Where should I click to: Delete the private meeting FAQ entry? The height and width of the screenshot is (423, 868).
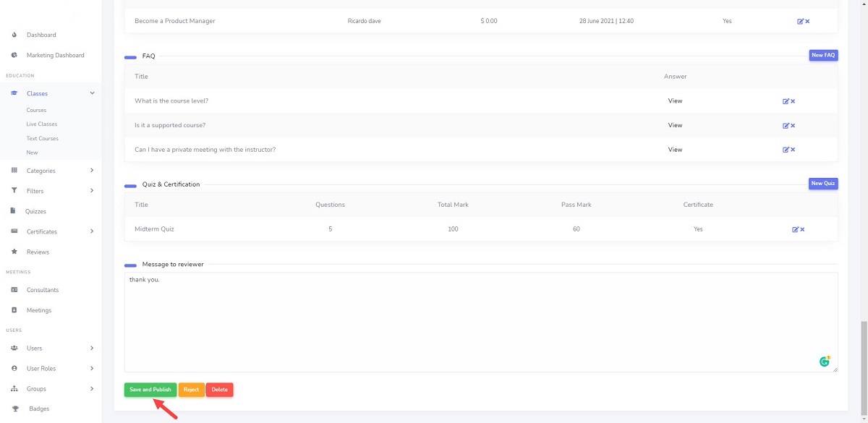click(x=793, y=150)
